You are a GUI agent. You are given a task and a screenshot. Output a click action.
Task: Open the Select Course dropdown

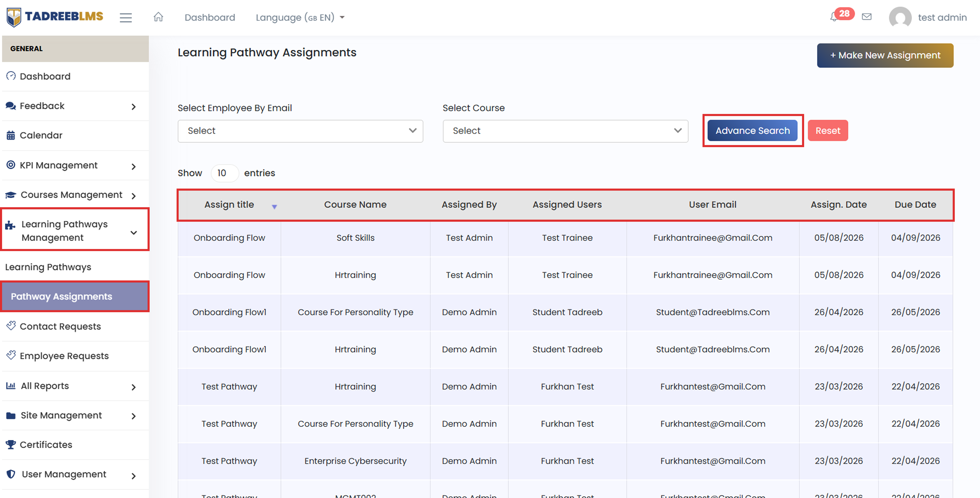565,131
